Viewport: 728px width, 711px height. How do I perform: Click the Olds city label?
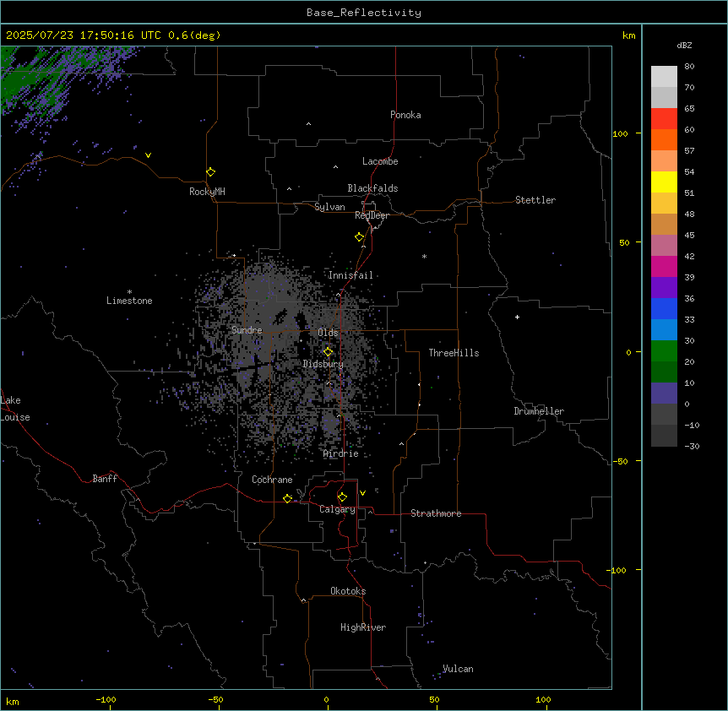tap(328, 333)
